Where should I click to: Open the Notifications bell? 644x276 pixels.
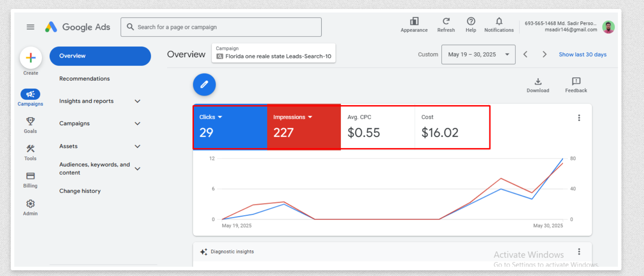(499, 21)
